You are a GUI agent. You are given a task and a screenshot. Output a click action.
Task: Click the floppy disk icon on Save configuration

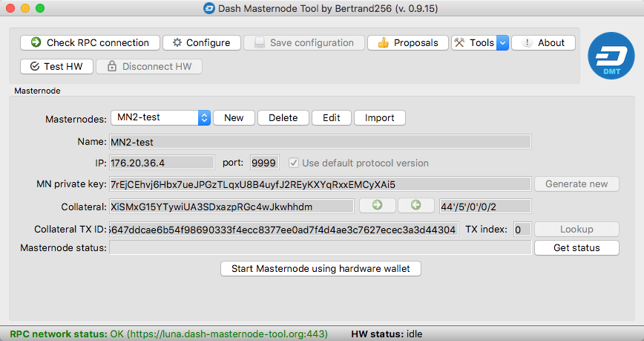pos(260,42)
